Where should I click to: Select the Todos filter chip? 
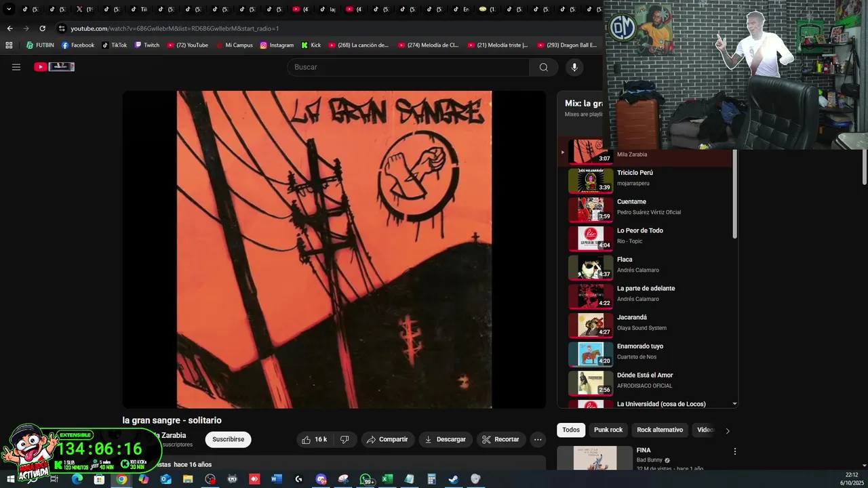pos(571,430)
